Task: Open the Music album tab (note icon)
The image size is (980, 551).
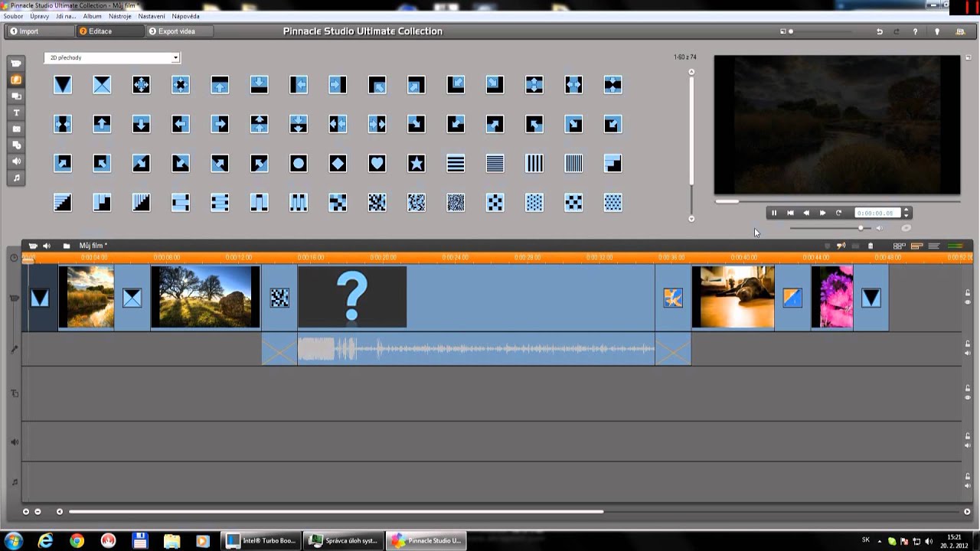Action: pos(16,178)
